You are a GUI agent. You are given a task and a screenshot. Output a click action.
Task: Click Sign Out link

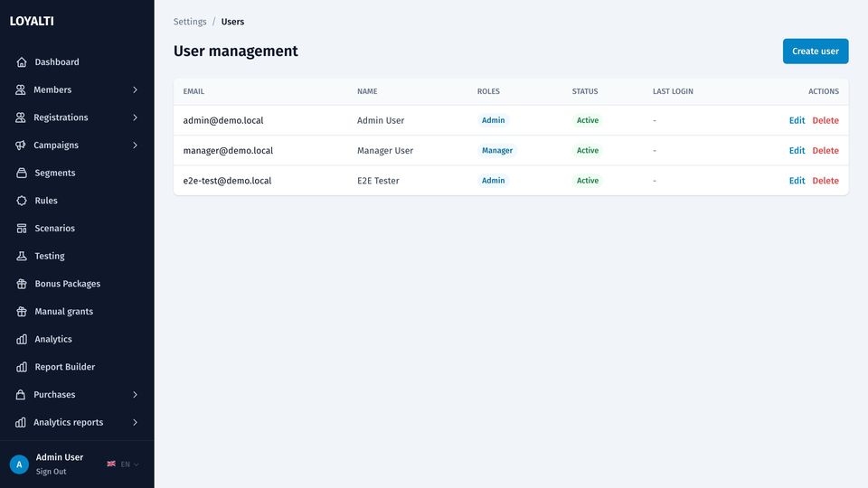click(x=51, y=472)
